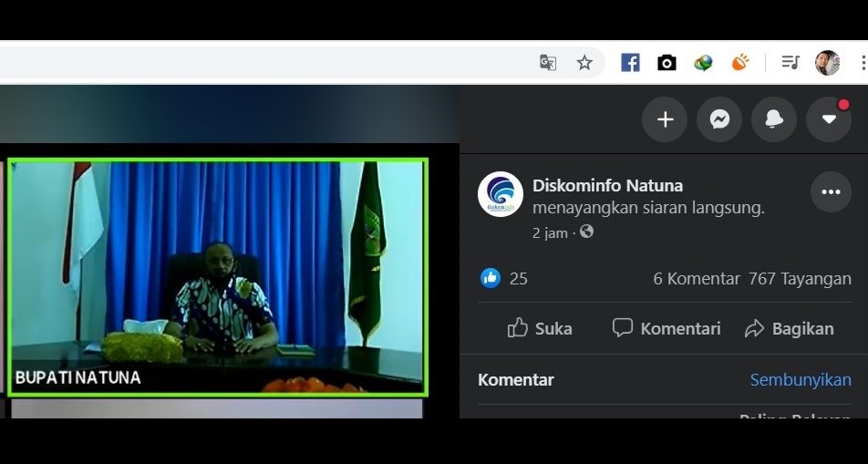
Task: Click the Komentari button
Action: point(666,328)
